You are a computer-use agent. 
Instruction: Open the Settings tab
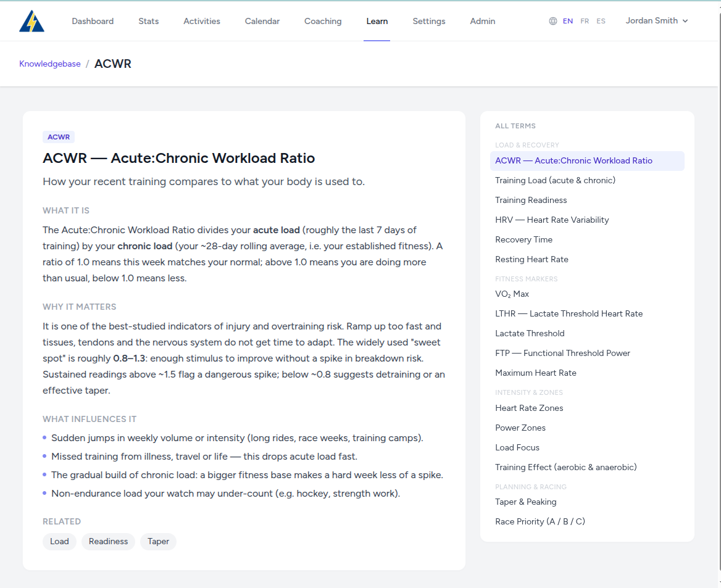click(429, 21)
